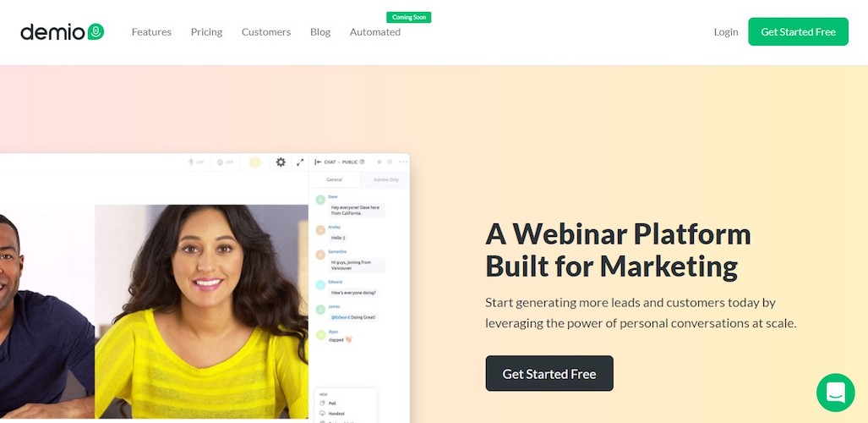The image size is (868, 423).
Task: Open the three-dots chat options icon
Action: tap(403, 162)
